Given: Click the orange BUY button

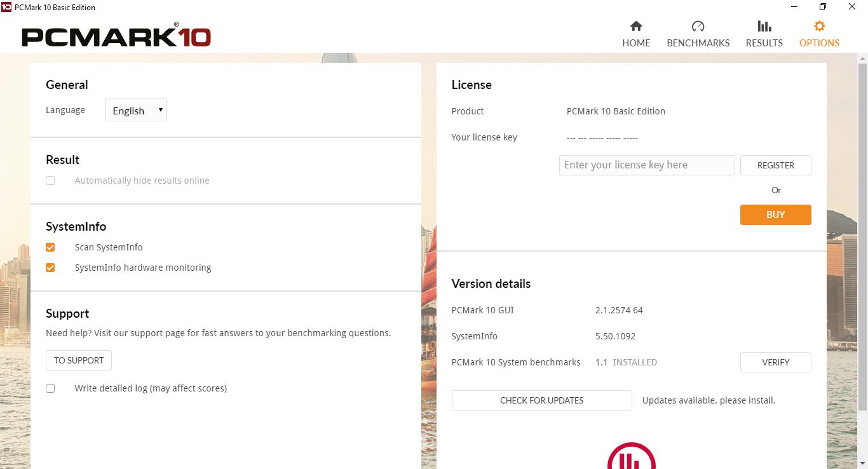Looking at the screenshot, I should click(775, 215).
